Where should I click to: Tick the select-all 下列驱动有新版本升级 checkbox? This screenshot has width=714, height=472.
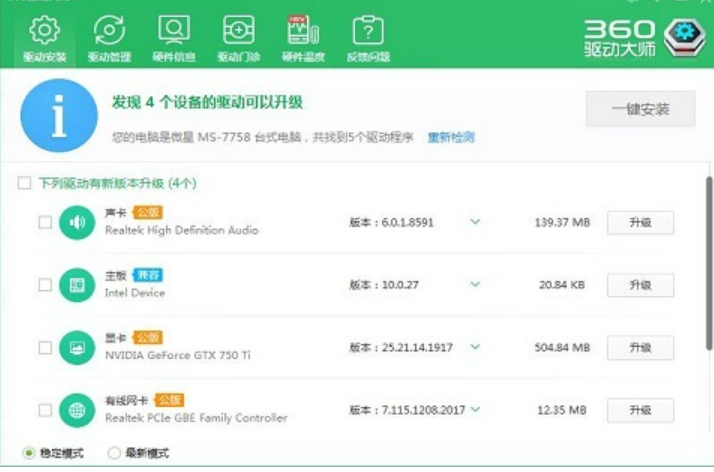pyautogui.click(x=24, y=183)
